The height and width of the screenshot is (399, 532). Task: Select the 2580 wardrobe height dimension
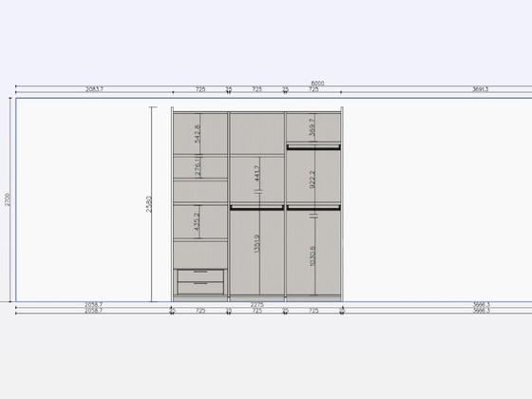click(148, 204)
